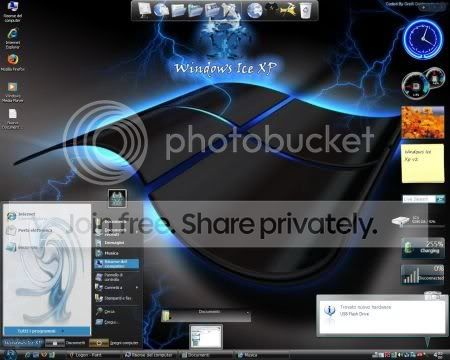This screenshot has height=360, width=450.
Task: Expand the Connetti a submenu
Action: [x=117, y=287]
